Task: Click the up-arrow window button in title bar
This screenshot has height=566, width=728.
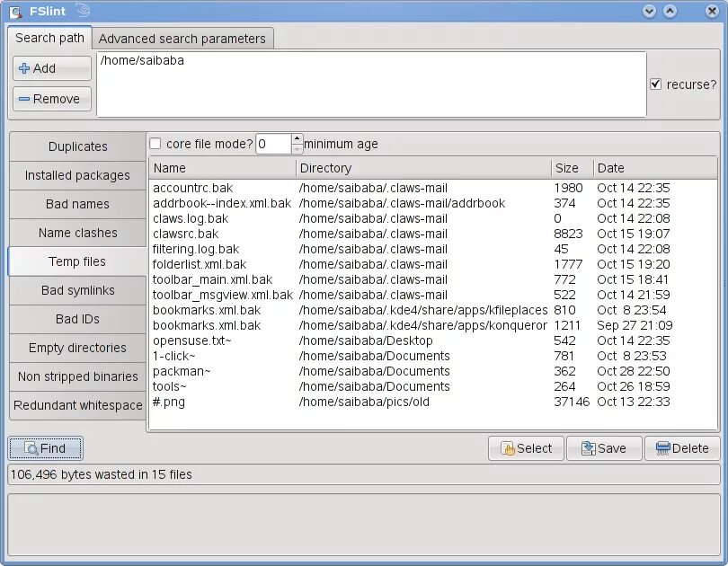Action: click(670, 11)
